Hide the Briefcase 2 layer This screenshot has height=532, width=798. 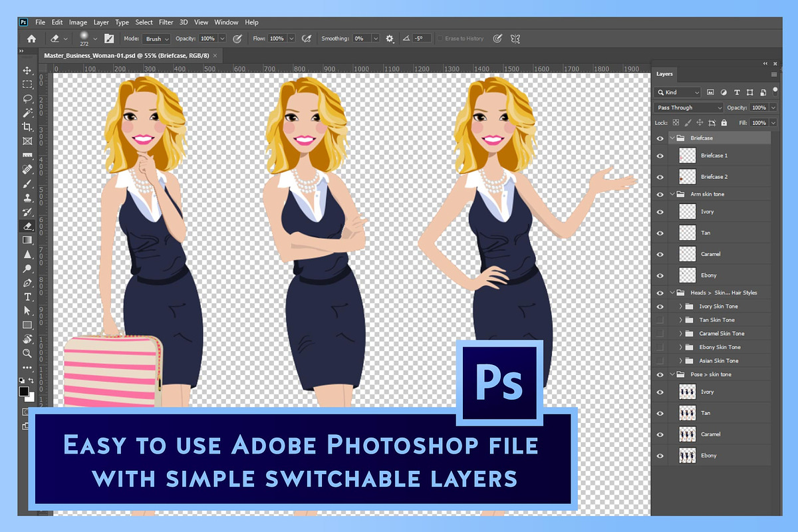tap(660, 177)
